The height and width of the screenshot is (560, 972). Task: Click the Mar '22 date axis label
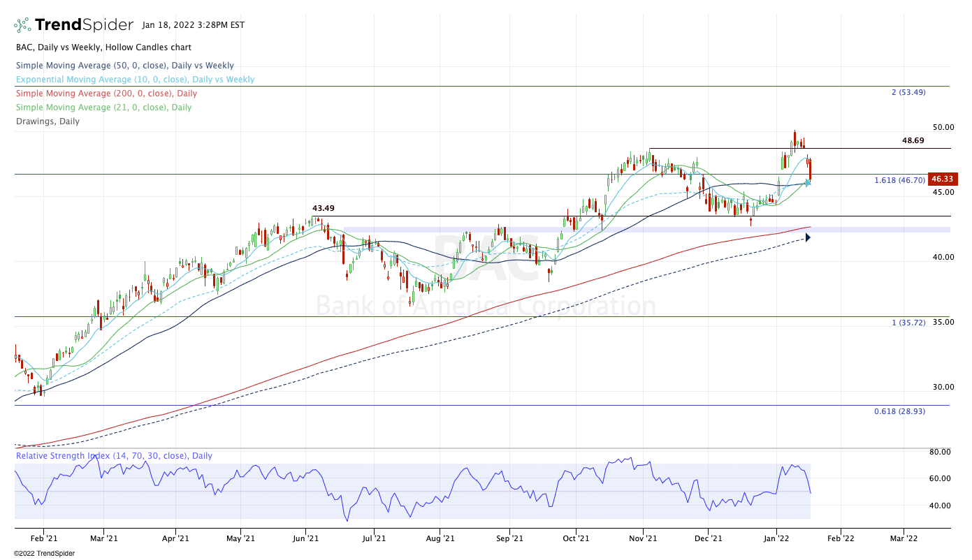coord(904,538)
